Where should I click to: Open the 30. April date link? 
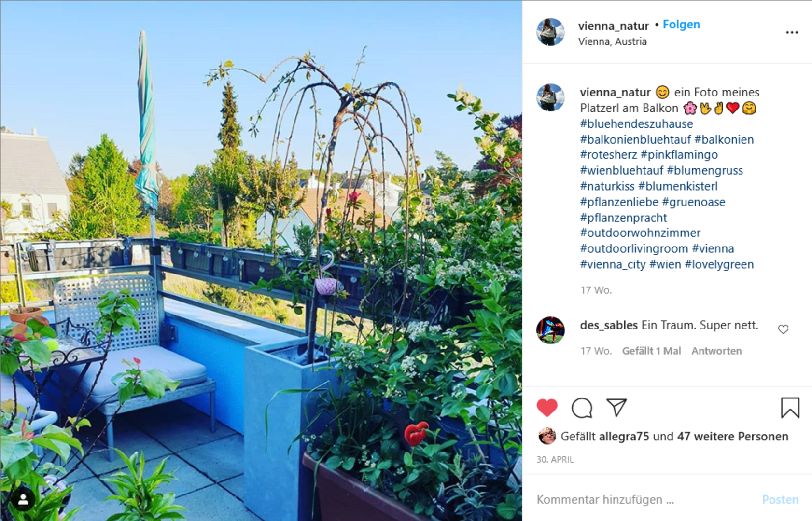[555, 460]
